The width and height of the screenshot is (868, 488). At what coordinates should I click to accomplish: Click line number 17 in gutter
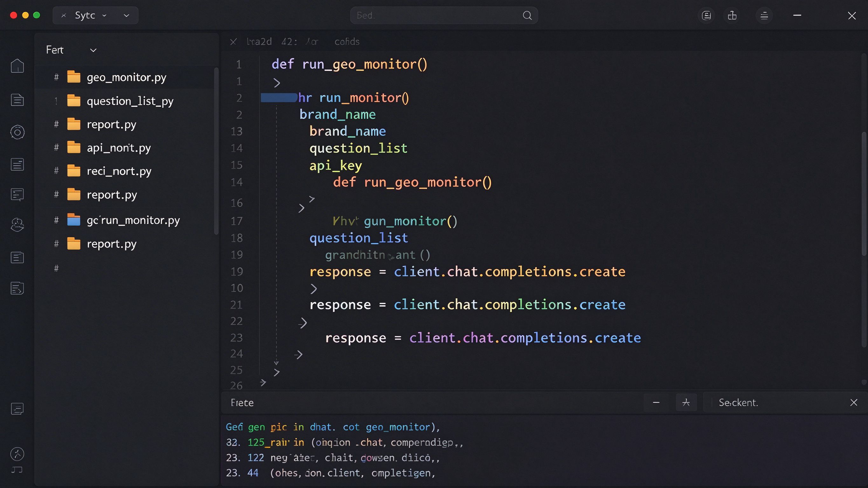pyautogui.click(x=237, y=221)
